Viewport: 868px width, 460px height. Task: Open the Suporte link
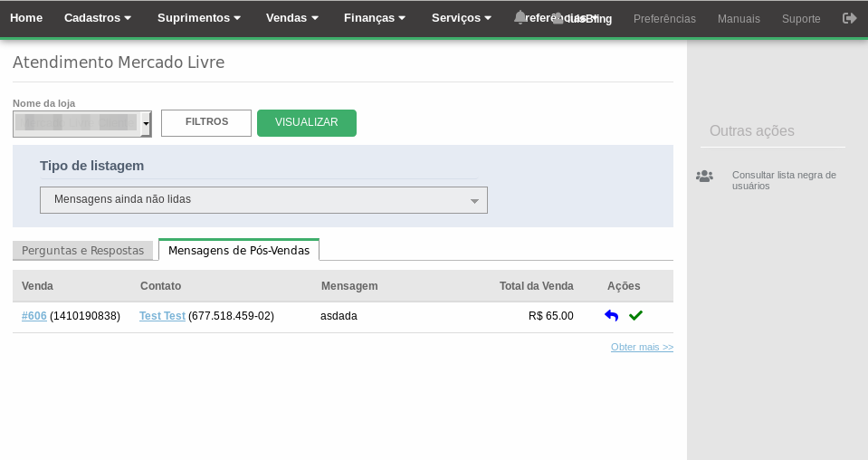(x=801, y=19)
